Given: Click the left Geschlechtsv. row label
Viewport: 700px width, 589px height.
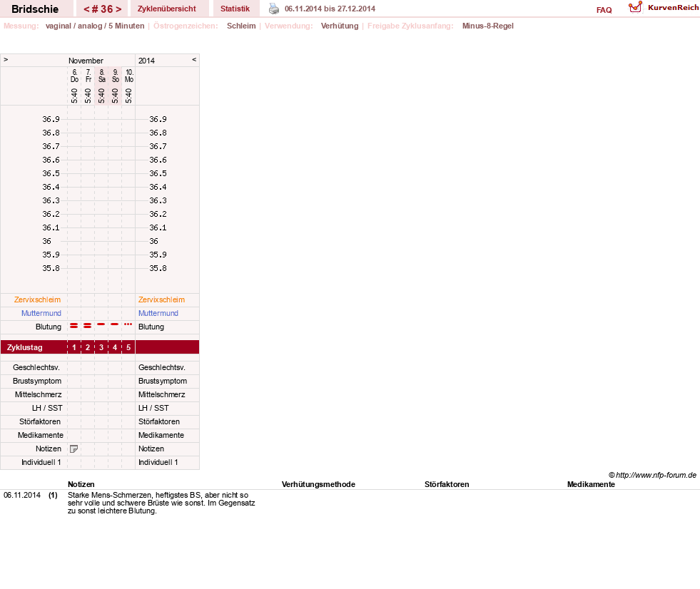Looking at the screenshot, I should tap(36, 368).
